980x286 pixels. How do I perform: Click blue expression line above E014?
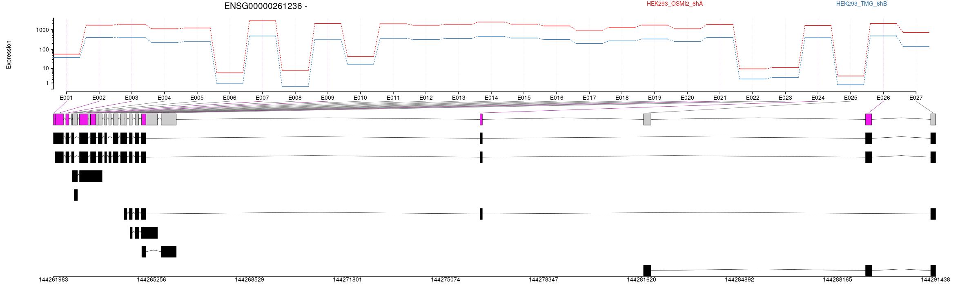pyautogui.click(x=491, y=36)
